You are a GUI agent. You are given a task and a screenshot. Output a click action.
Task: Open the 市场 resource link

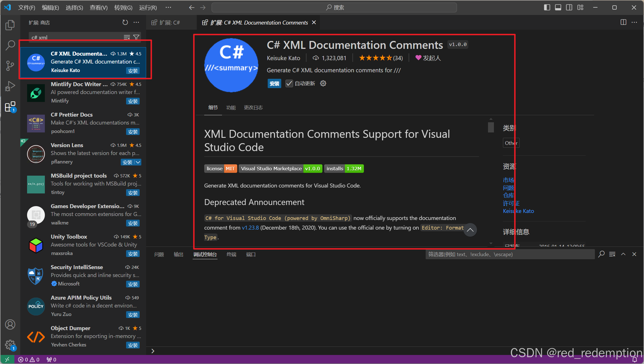tap(509, 180)
